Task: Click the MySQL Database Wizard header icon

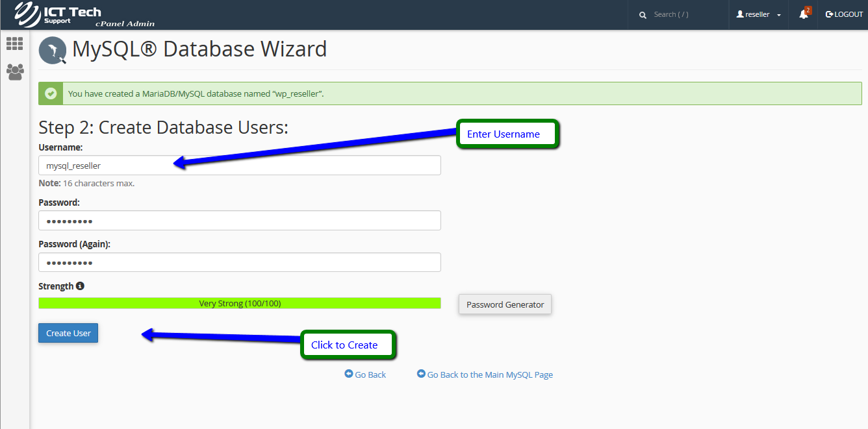Action: (53, 51)
